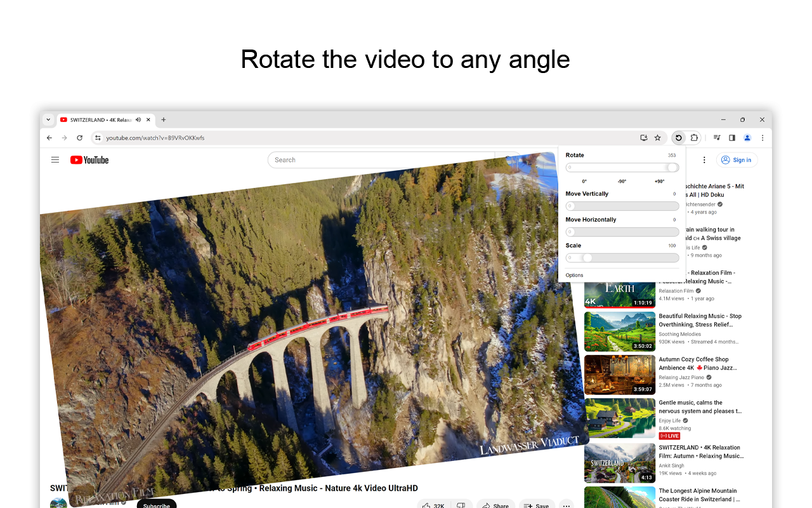The image size is (812, 508).
Task: Click the Chrome profile avatar icon
Action: coord(747,138)
